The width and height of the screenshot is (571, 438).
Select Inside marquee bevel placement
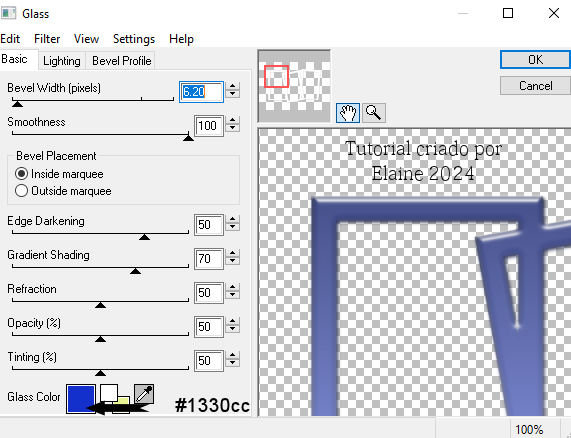tap(21, 174)
